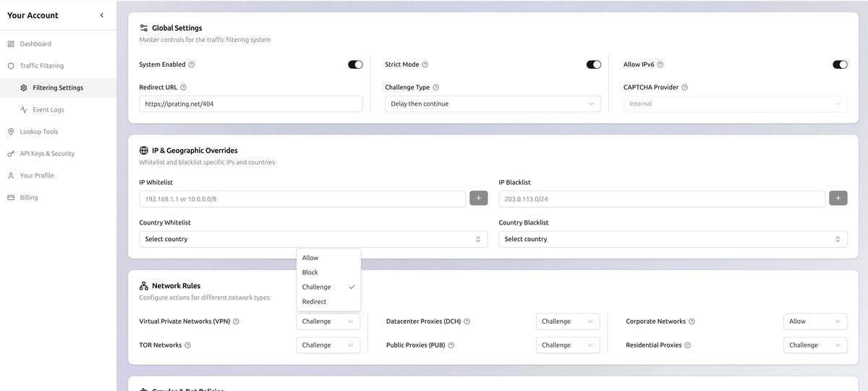The width and height of the screenshot is (868, 391).
Task: Click the Your Profile person icon
Action: pyautogui.click(x=11, y=176)
